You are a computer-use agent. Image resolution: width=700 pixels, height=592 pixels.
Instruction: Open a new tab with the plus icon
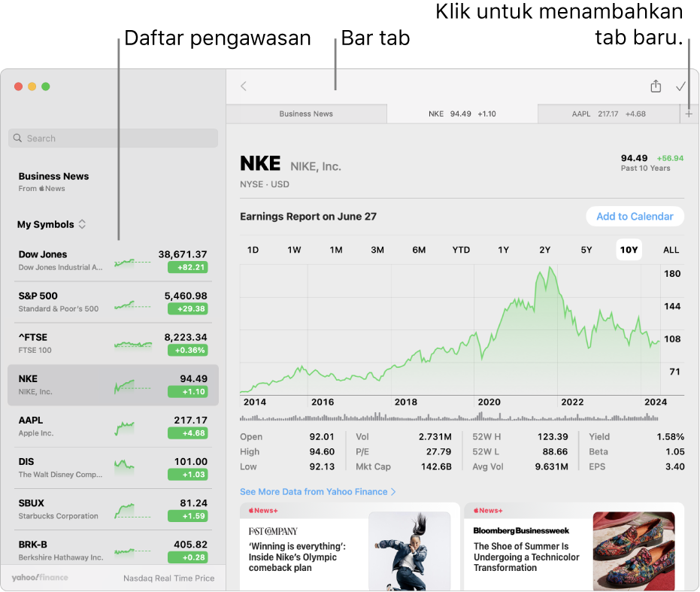689,114
